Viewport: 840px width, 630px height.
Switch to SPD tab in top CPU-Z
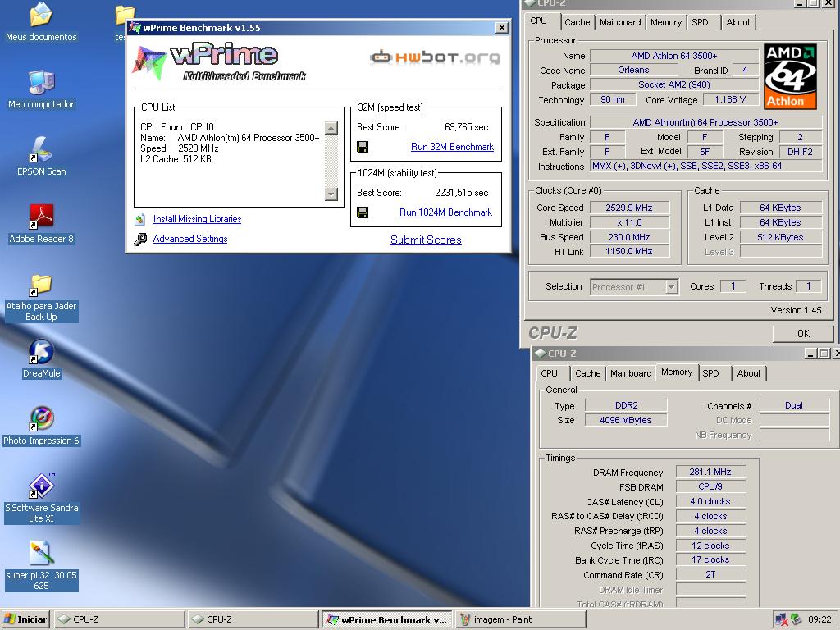pos(700,22)
